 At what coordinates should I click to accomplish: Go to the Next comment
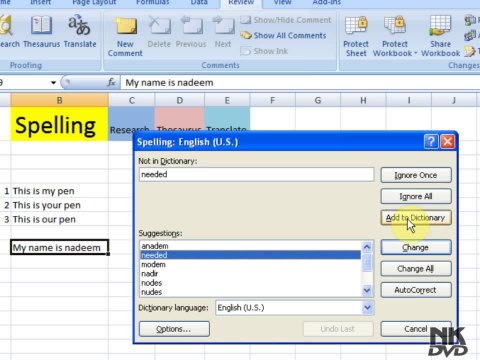[x=223, y=32]
